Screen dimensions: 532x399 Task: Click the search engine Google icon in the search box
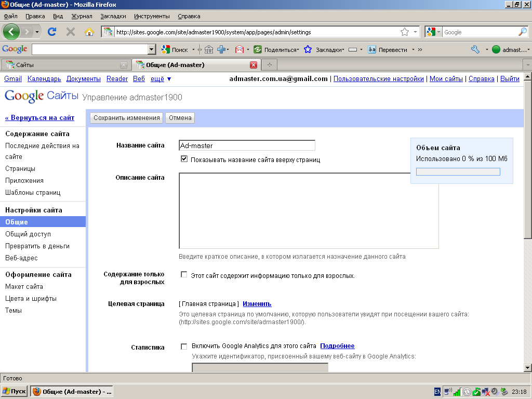[431, 32]
